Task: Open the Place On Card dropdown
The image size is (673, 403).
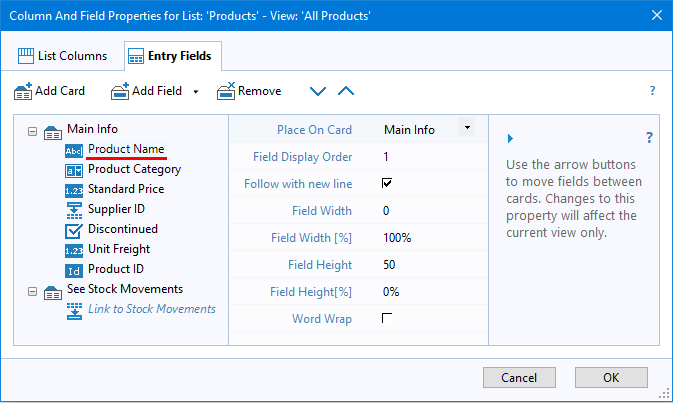Action: coord(466,128)
